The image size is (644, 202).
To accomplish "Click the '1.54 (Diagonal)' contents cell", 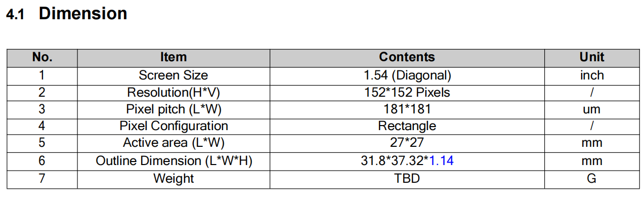I will [407, 75].
